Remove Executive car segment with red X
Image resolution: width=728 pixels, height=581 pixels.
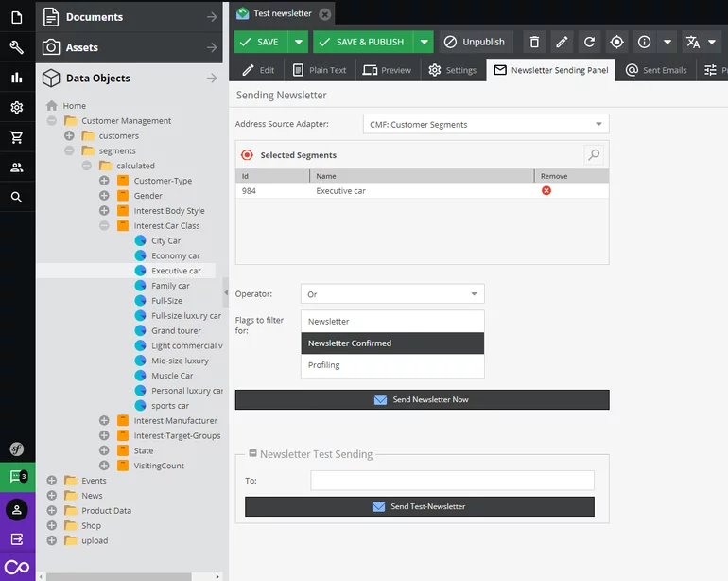(x=546, y=190)
